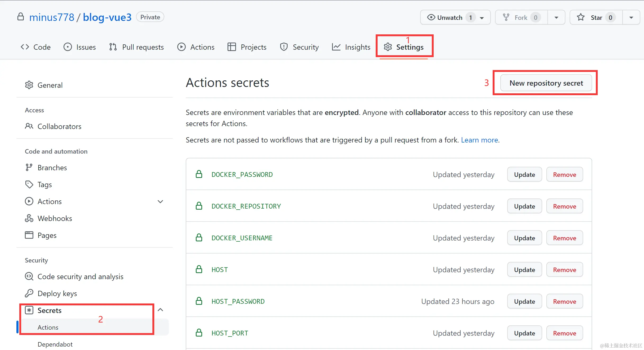Remove the DOCKER_PASSWORD secret
The height and width of the screenshot is (350, 644).
[x=564, y=174]
